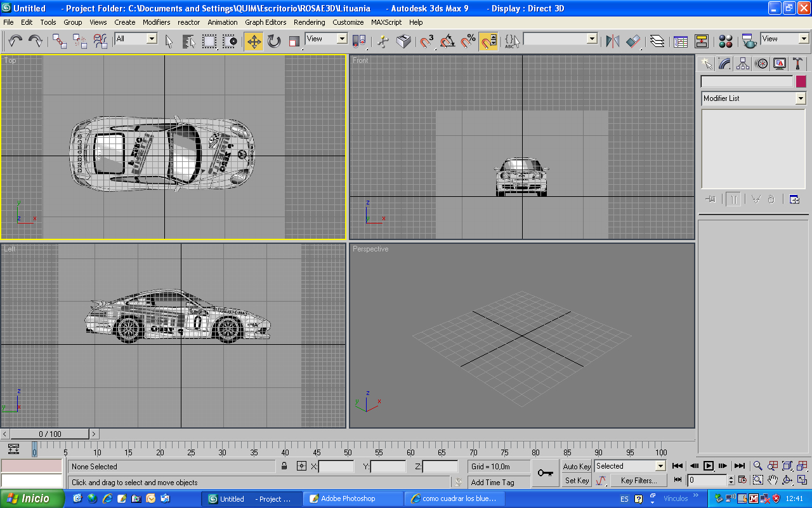
Task: Click the Mirror tool icon
Action: tap(613, 41)
